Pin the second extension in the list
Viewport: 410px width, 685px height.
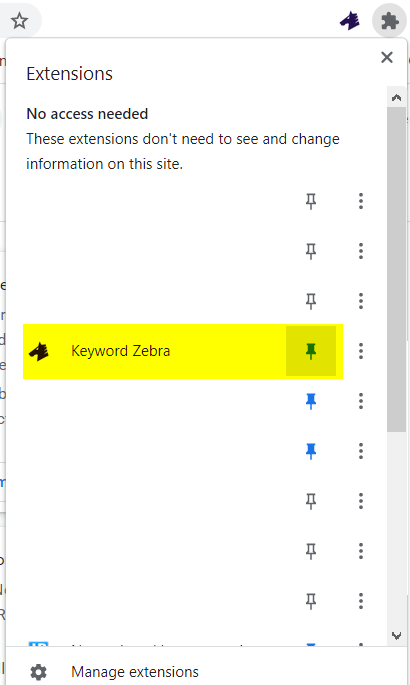click(311, 251)
